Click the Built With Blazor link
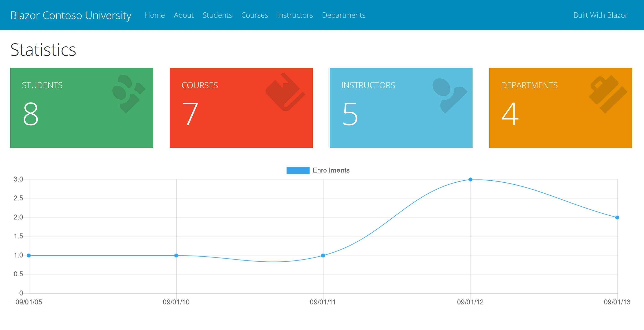Image resolution: width=644 pixels, height=330 pixels. coord(600,15)
